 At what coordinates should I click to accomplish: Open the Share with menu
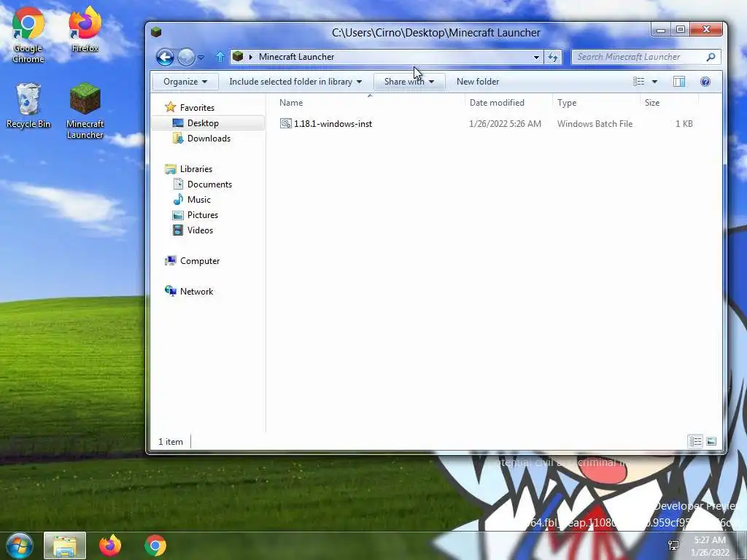pos(409,82)
